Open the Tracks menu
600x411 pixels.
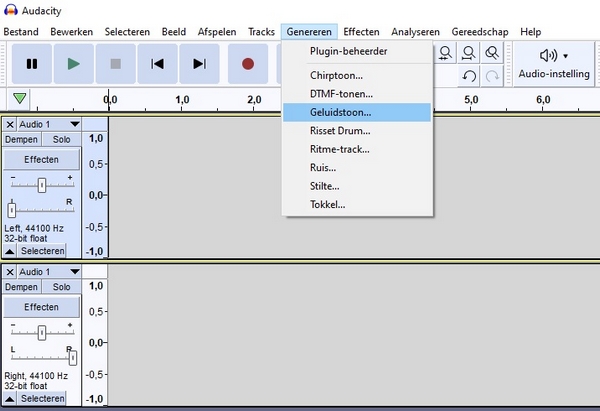[261, 32]
